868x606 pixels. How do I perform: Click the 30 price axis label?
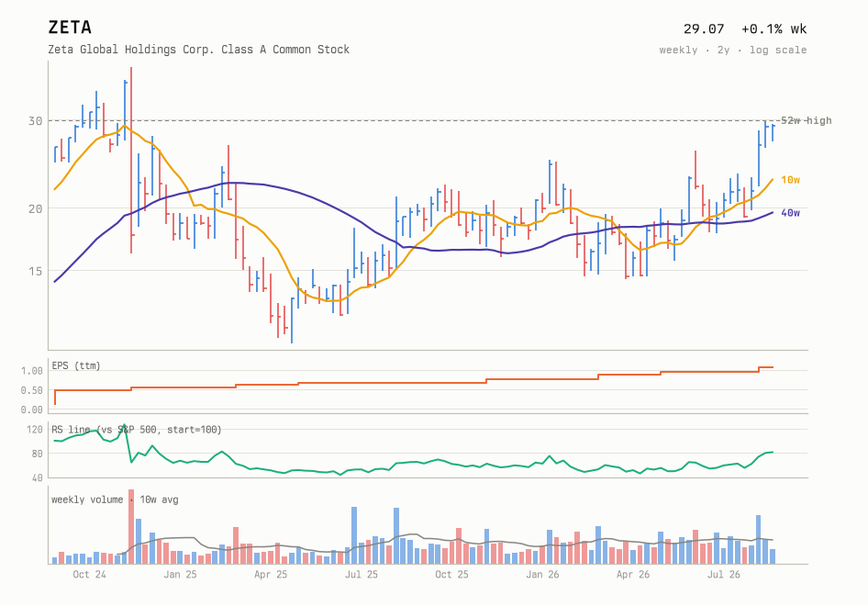[x=35, y=121]
